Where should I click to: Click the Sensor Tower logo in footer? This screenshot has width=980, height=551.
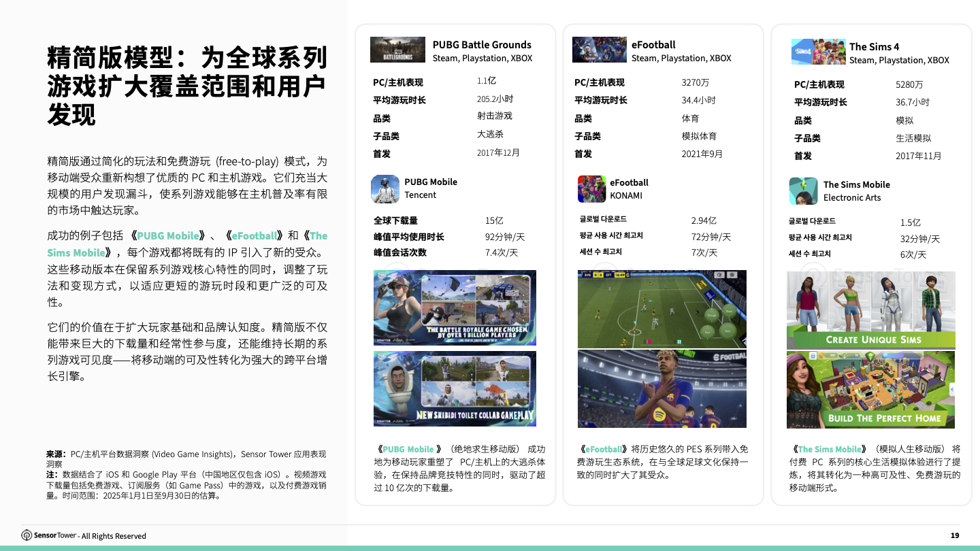[x=49, y=535]
